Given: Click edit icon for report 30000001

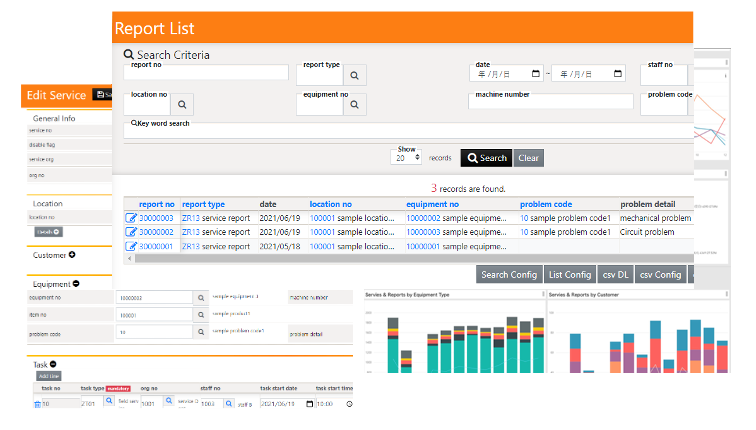Looking at the screenshot, I should (130, 246).
